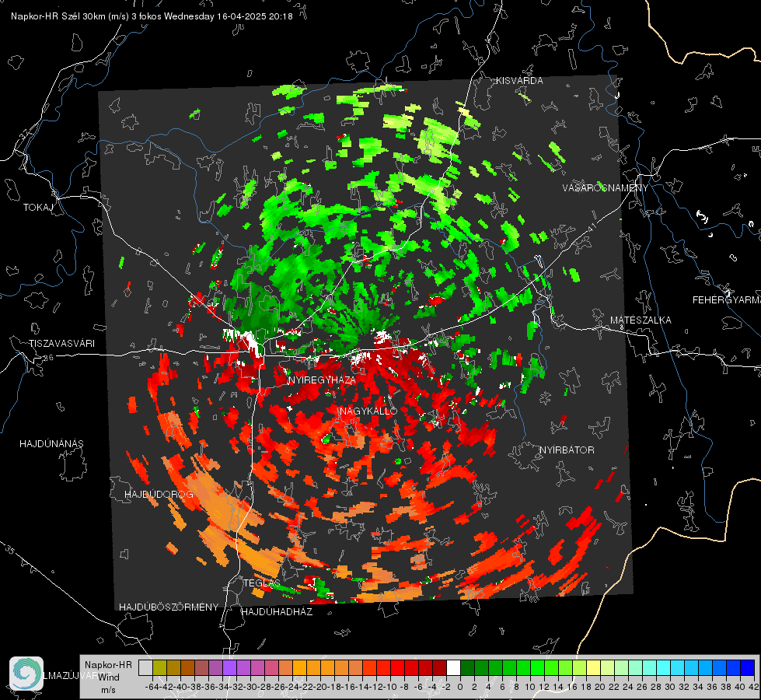Click the 0 value on the legend scale
The image size is (761, 700).
(460, 687)
